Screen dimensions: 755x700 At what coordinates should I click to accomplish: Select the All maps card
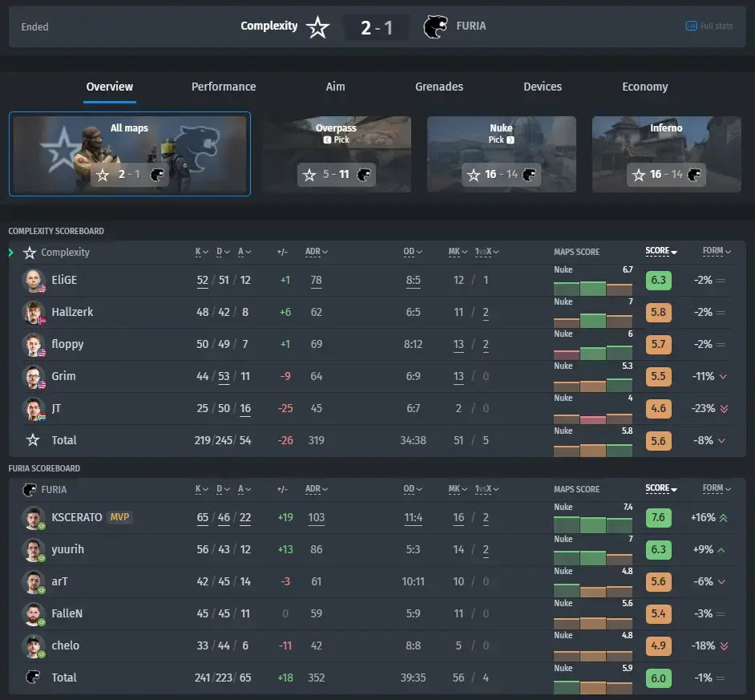click(130, 154)
